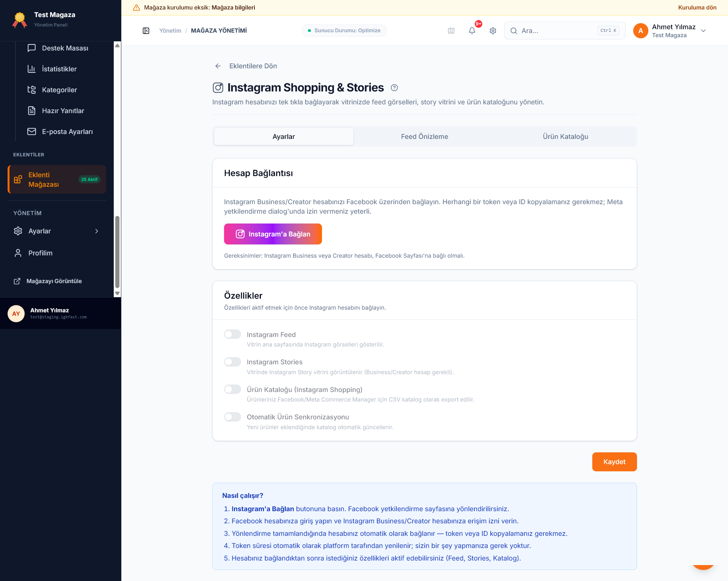Click the Profilim user icon
Screen dimensions: 728x581
coord(18,253)
